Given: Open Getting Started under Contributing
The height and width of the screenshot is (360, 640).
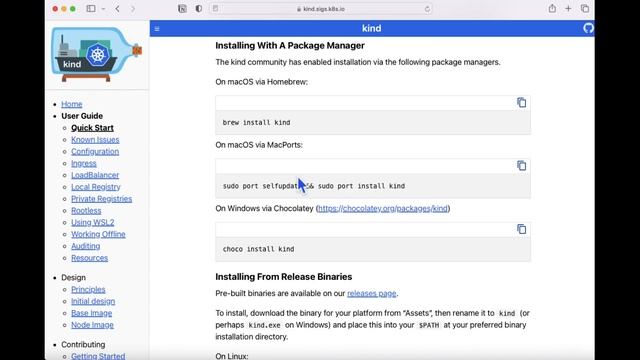Looking at the screenshot, I should point(98,356).
